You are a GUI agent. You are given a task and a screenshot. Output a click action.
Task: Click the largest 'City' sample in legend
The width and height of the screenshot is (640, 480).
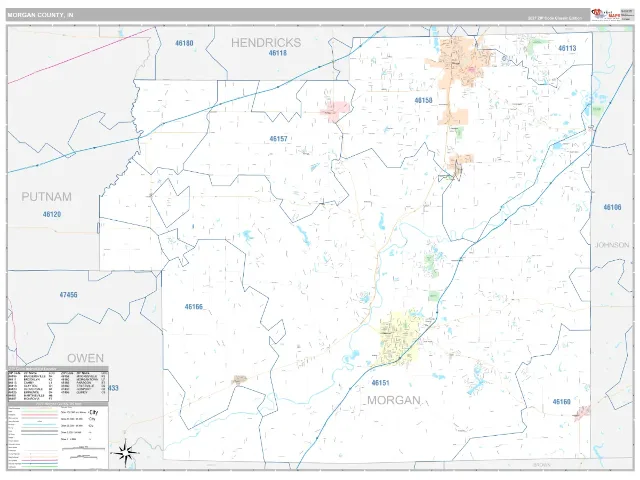[94, 412]
